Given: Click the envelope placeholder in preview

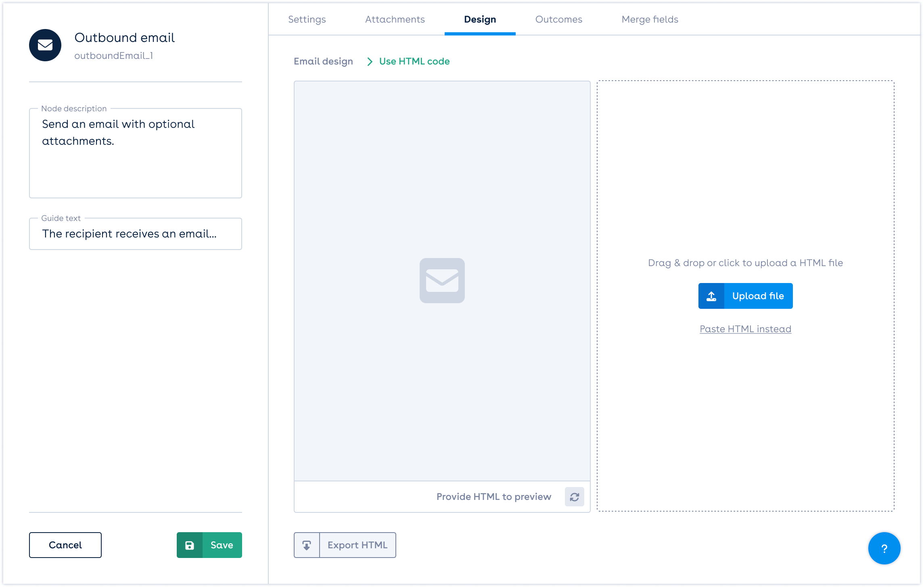Looking at the screenshot, I should pyautogui.click(x=442, y=281).
